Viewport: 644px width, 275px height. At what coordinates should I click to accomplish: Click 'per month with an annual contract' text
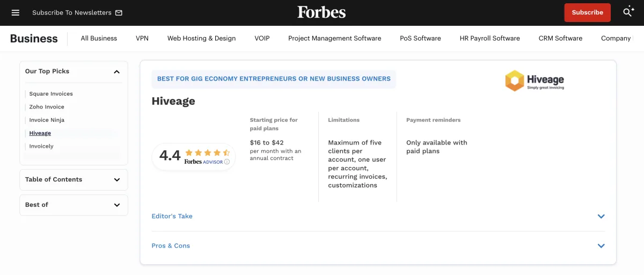[276, 155]
